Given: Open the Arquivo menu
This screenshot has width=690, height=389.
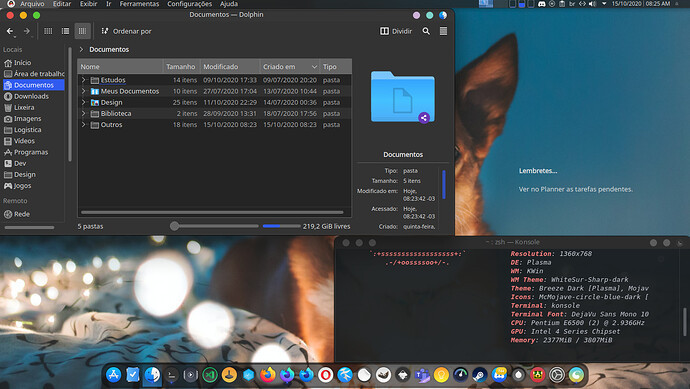Looking at the screenshot, I should point(32,4).
